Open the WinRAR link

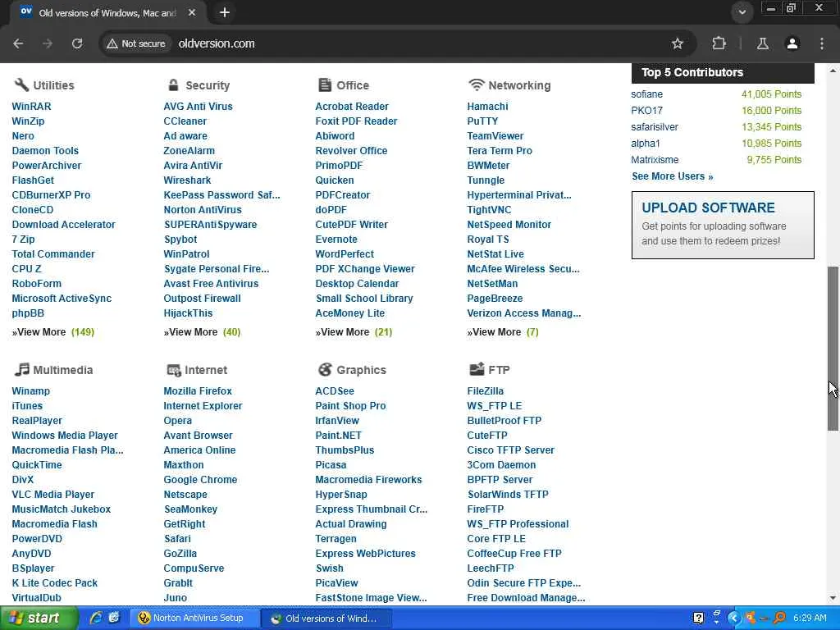pos(32,106)
